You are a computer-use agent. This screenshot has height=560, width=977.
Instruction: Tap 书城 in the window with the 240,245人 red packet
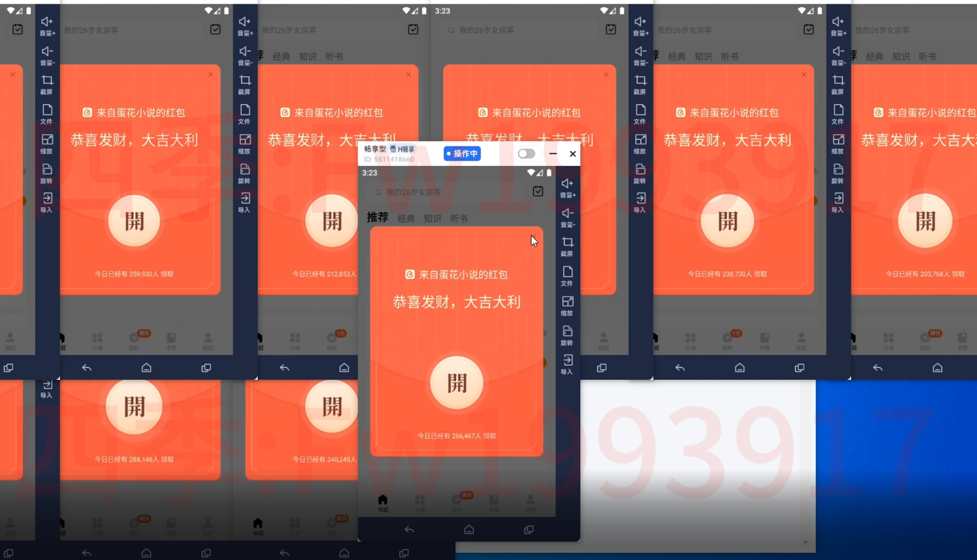258,526
